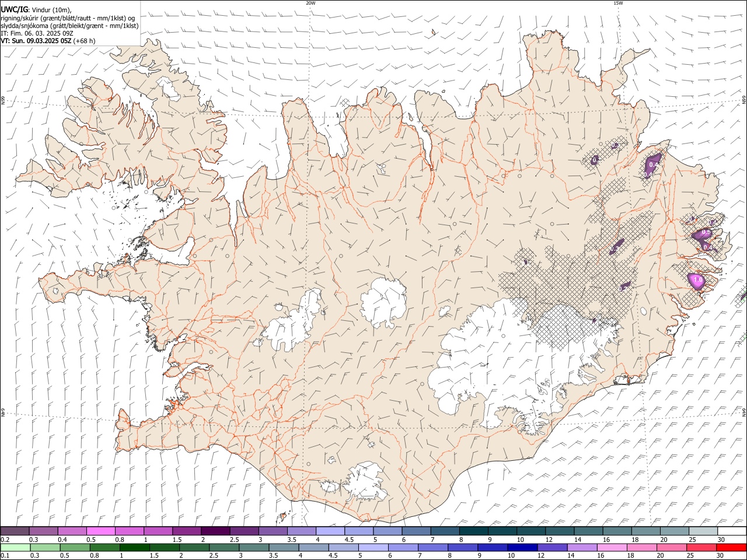The image size is (747, 560).
Task: Click the upper-scale swatch between 3 and 3.5
Action: (x=273, y=531)
